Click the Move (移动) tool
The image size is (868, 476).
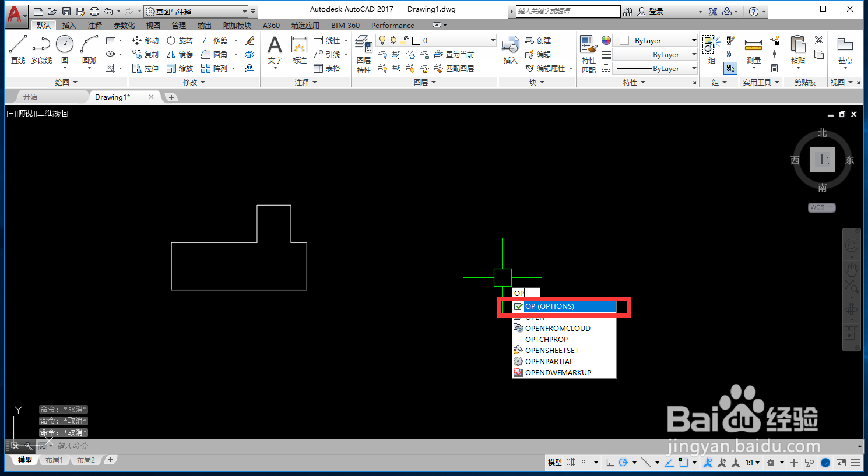pyautogui.click(x=146, y=40)
